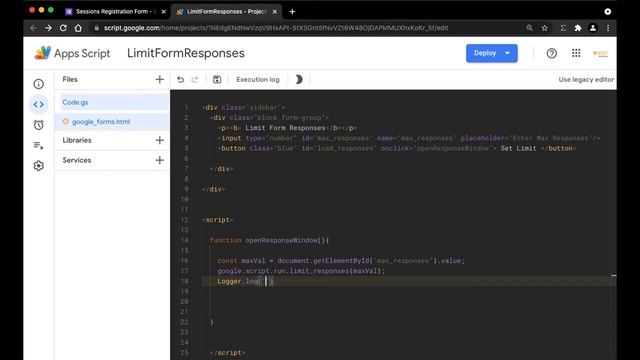Click the account avatar in Apps Script header
Viewport: 640px width, 360px height.
click(600, 53)
